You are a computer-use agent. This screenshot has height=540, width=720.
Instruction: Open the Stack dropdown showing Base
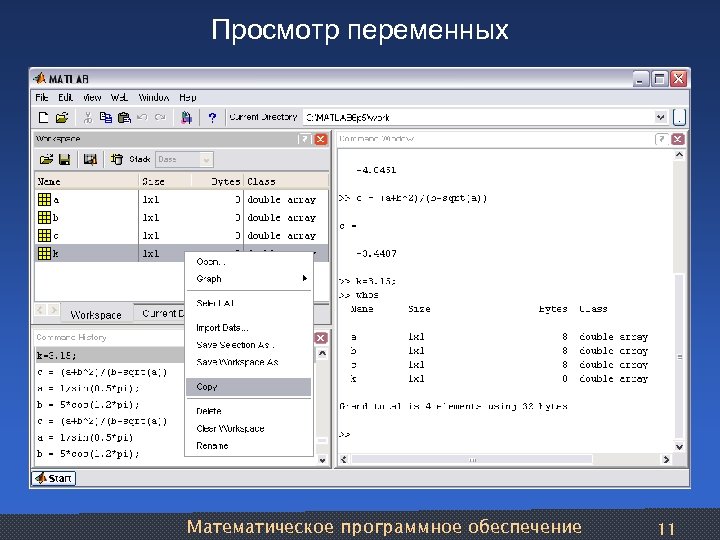[x=184, y=159]
